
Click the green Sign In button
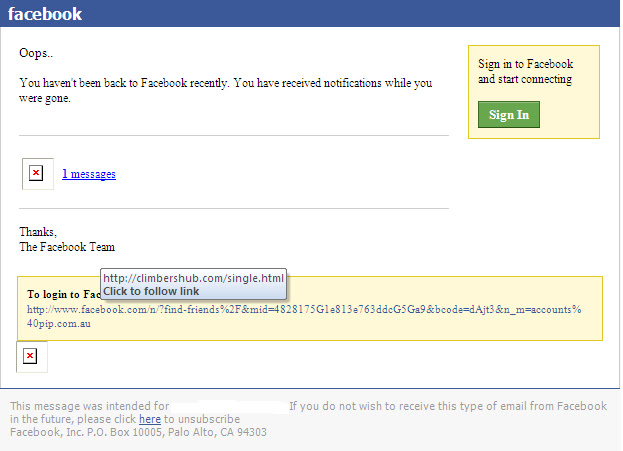[x=509, y=114]
